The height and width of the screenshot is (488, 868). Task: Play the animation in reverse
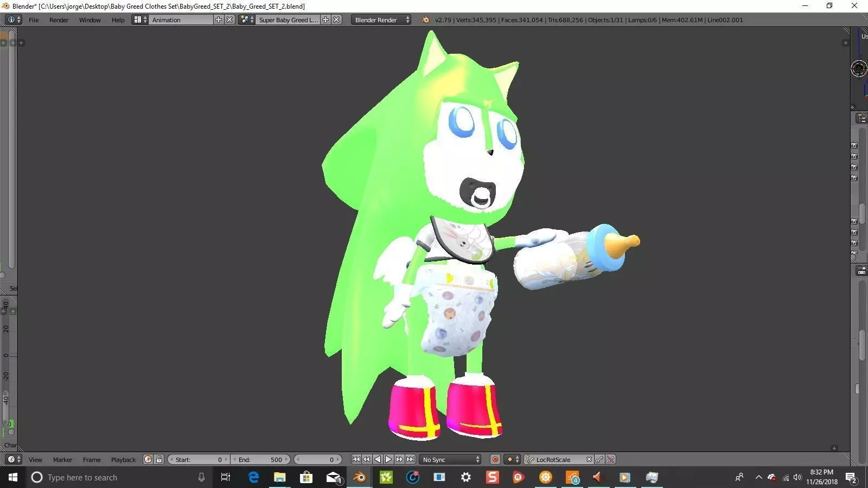click(x=378, y=459)
